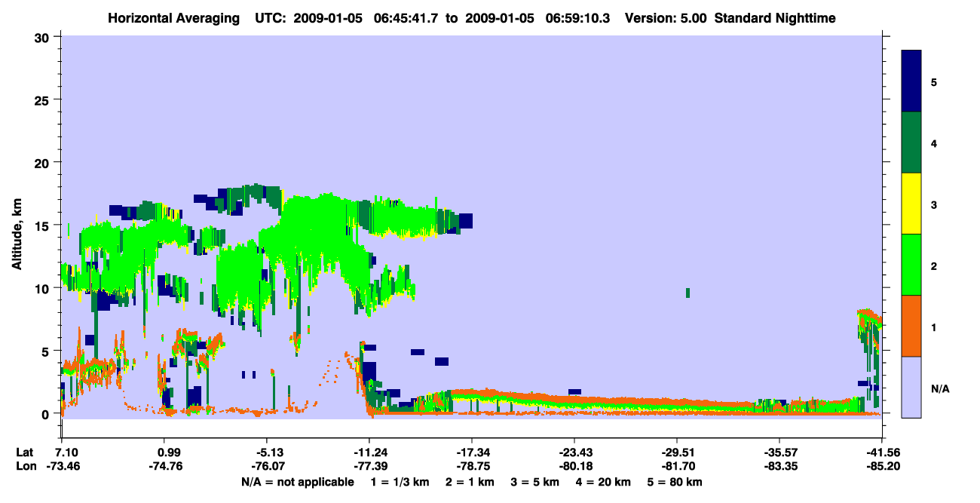Click longitude value -85.20
The height and width of the screenshot is (503, 980).
882,466
